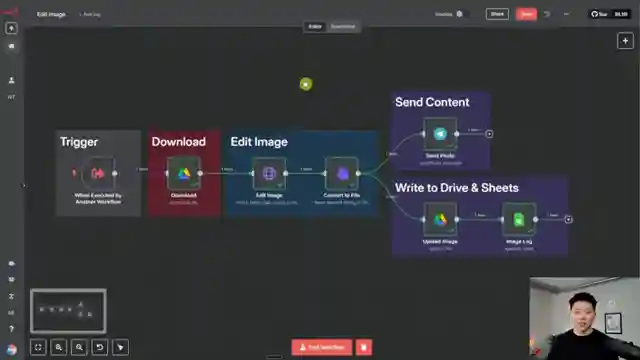Viewport: 640px width, 360px height.
Task: Click the canvas minimap thumbnail
Action: click(68, 311)
